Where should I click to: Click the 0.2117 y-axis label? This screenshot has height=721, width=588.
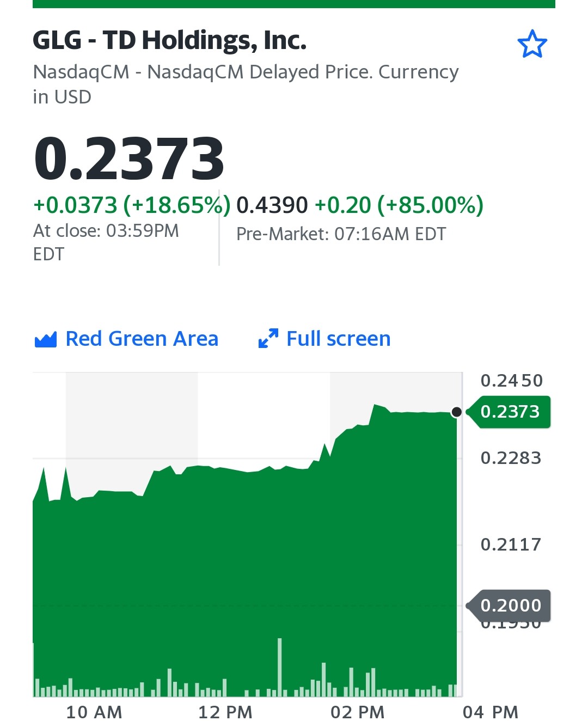[x=511, y=545]
